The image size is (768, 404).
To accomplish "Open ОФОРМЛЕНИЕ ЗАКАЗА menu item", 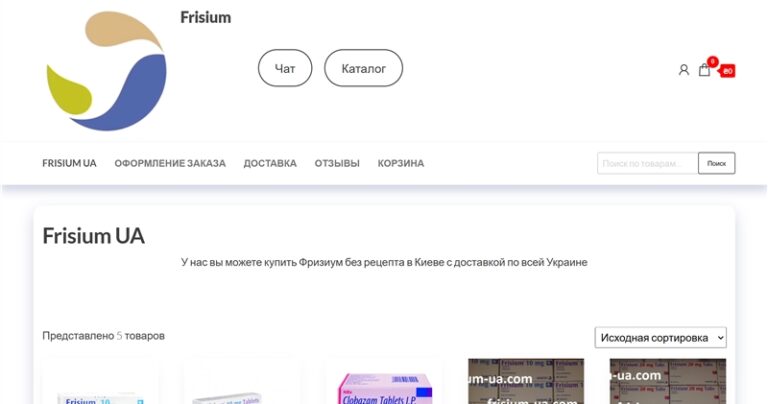I will point(170,163).
